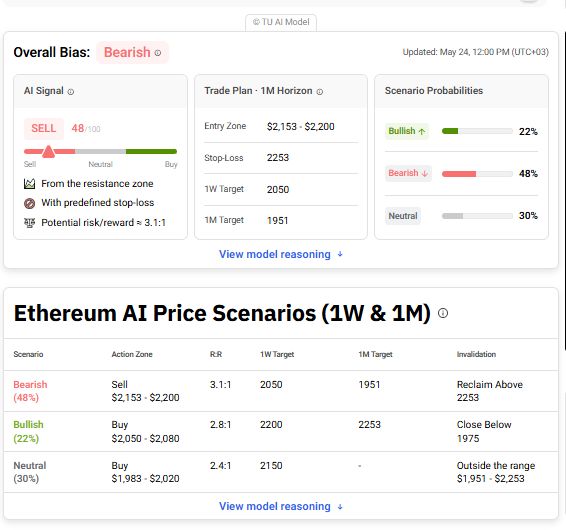Viewport: 566px width, 530px height.
Task: Click the 'Scenario' column header
Action: [28, 354]
